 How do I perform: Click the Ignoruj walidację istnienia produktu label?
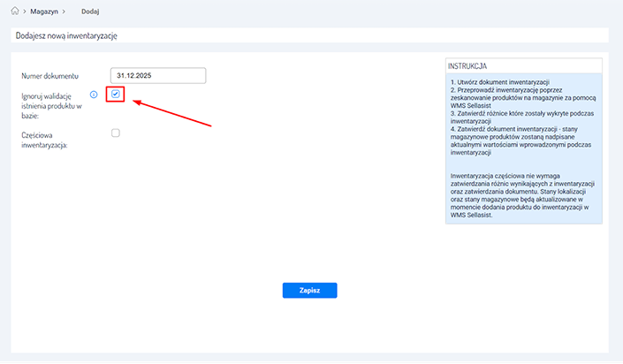point(51,105)
